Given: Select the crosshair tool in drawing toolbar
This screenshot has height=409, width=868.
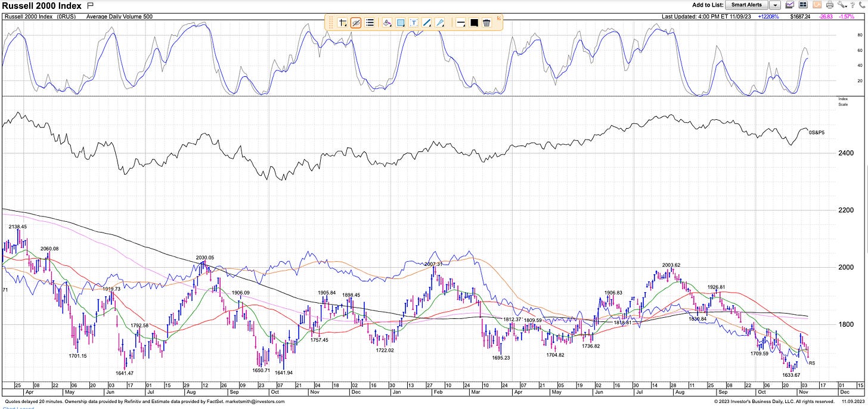Looking at the screenshot, I should (x=343, y=23).
